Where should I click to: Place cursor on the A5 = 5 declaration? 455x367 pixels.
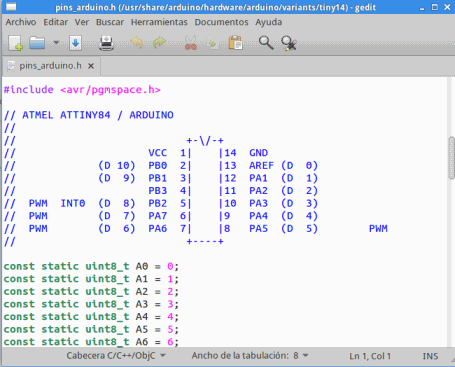coord(91,329)
